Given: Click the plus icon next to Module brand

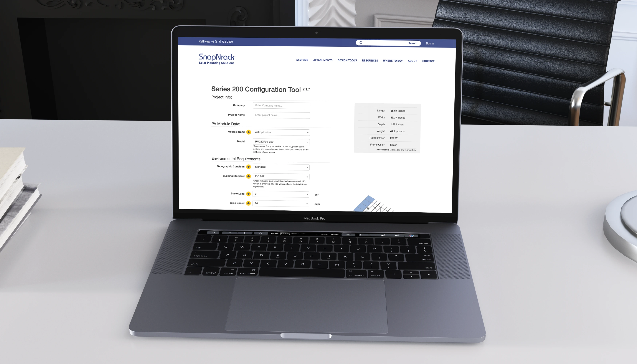Looking at the screenshot, I should [x=248, y=132].
